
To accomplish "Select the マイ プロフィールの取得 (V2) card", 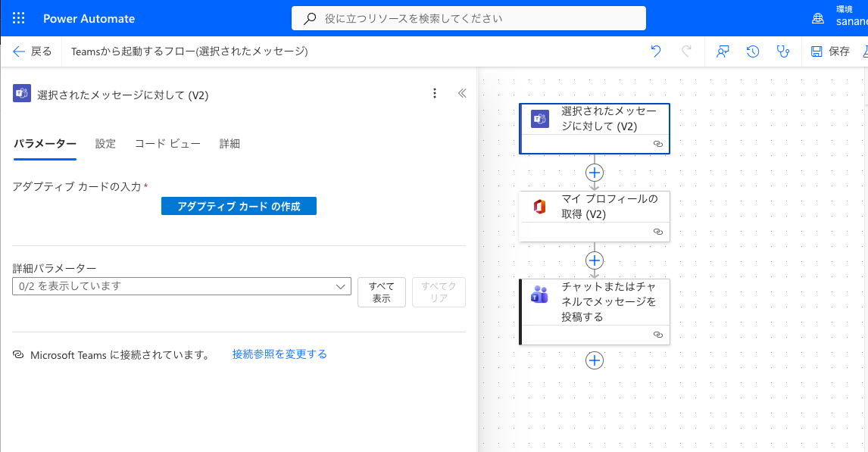I will pyautogui.click(x=595, y=217).
